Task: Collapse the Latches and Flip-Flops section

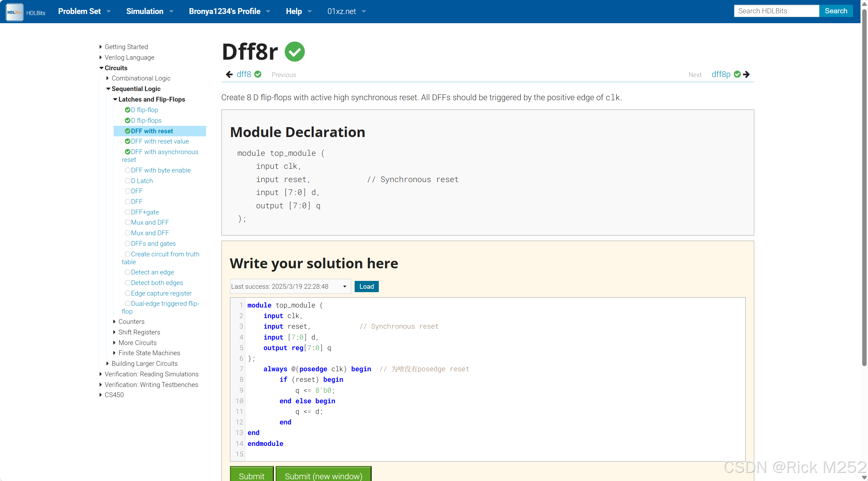Action: [x=115, y=99]
